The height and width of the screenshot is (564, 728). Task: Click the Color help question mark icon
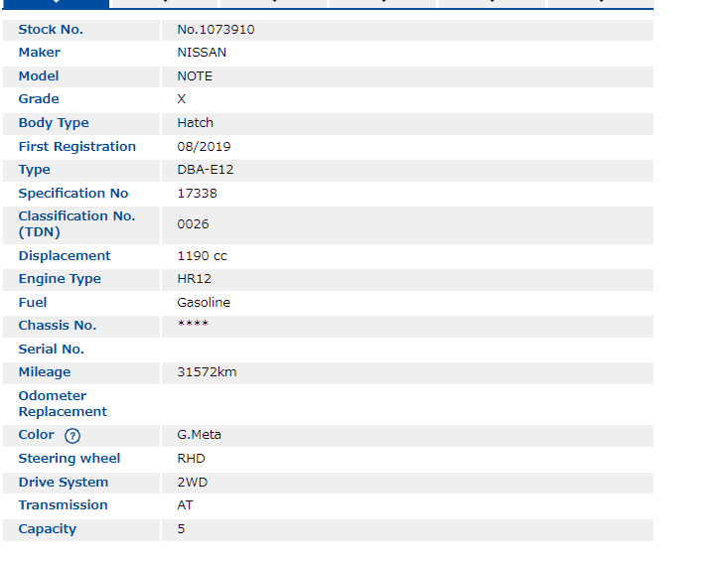pyautogui.click(x=73, y=436)
